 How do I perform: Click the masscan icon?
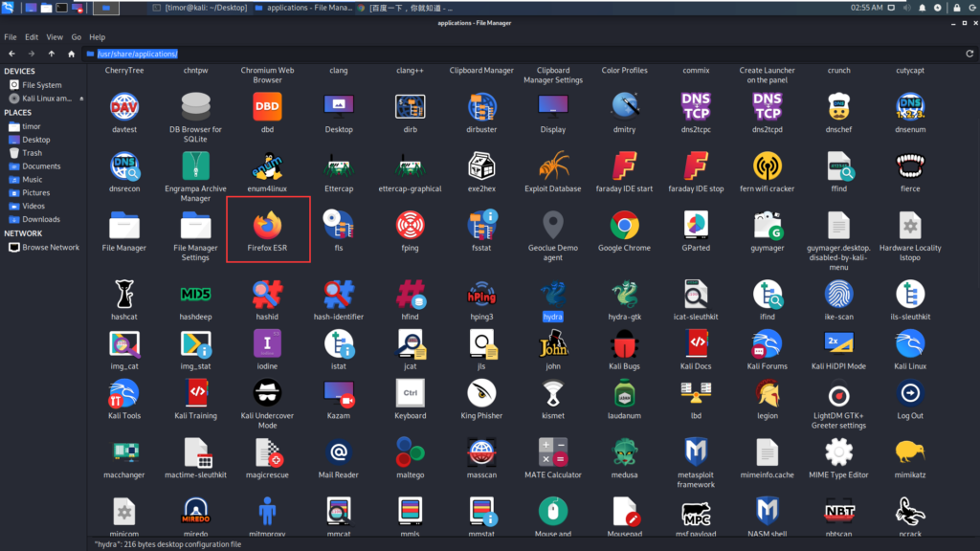[x=481, y=452]
